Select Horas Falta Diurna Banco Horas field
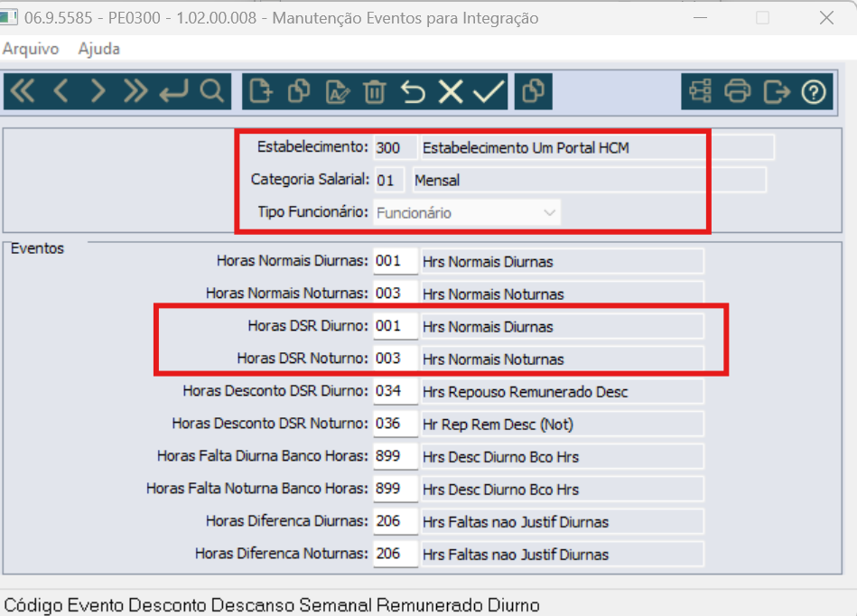 point(396,456)
